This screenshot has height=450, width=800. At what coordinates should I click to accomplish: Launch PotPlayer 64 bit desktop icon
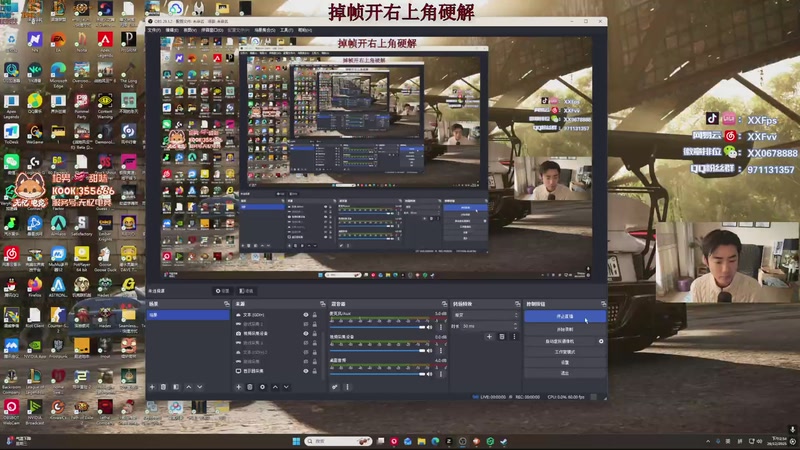tap(81, 257)
